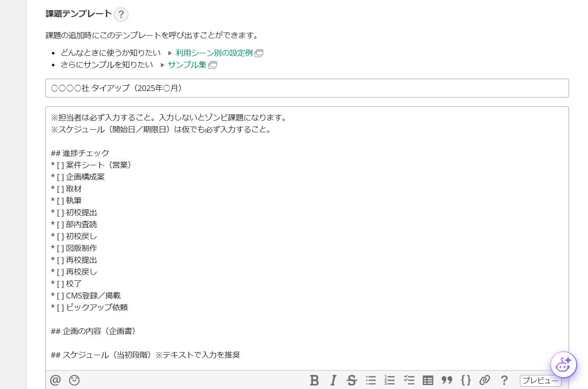Insert a mention with the @ icon
Image resolution: width=588 pixels, height=389 pixels.
click(x=55, y=380)
